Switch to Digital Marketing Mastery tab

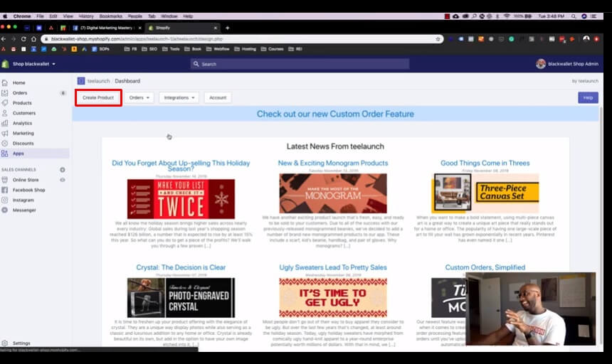[x=107, y=28]
